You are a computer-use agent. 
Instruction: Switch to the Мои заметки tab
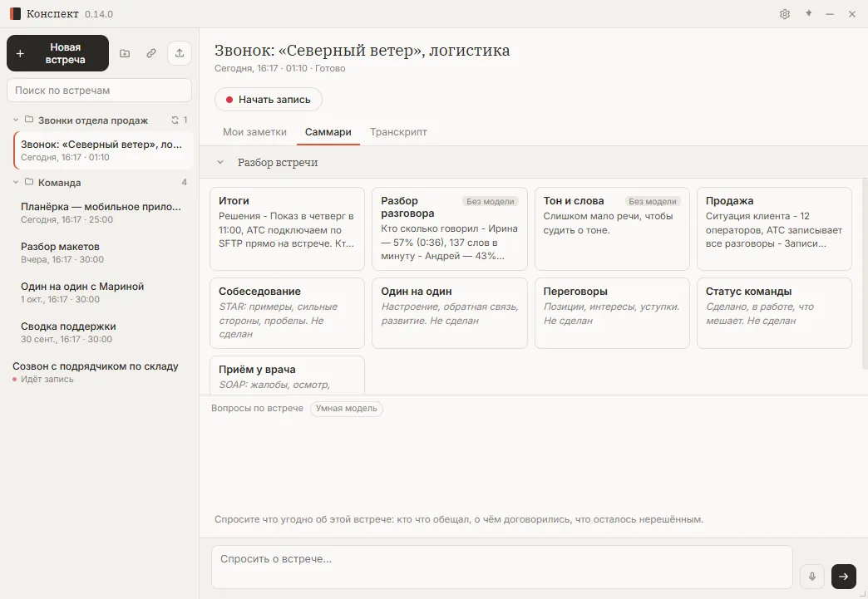coord(254,132)
